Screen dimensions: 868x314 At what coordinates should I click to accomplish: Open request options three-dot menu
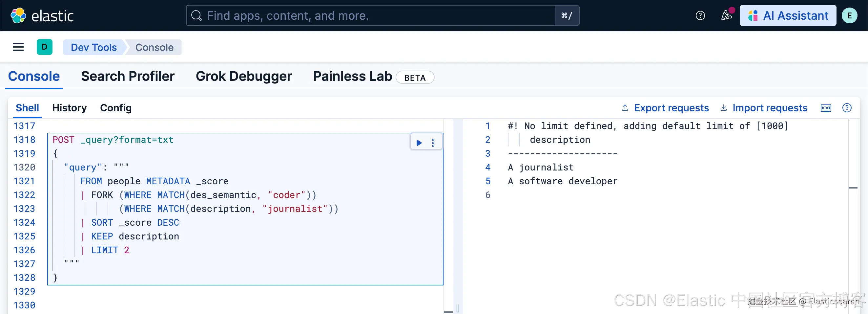[433, 143]
